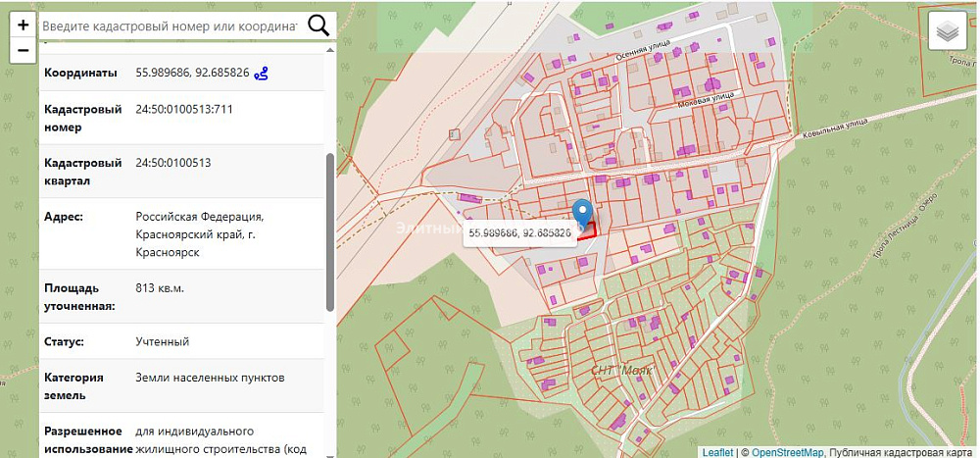
Task: Focus the cadastral number search field
Action: coord(169,25)
